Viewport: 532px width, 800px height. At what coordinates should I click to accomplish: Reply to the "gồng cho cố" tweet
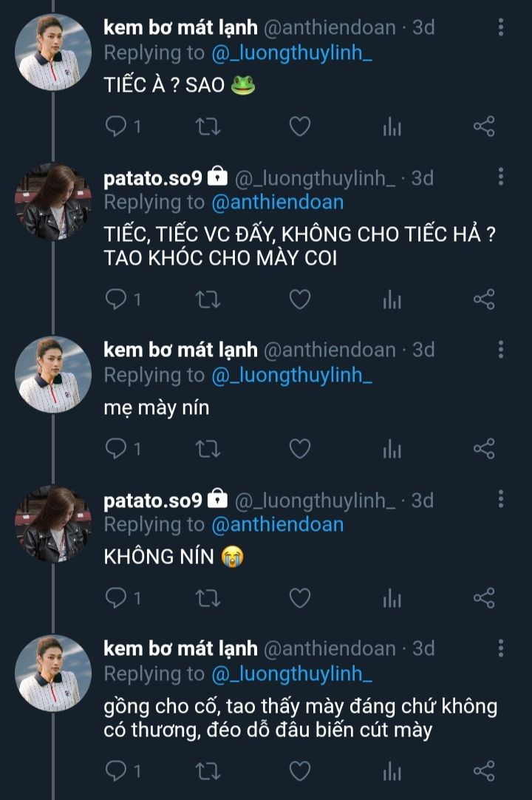(x=116, y=771)
